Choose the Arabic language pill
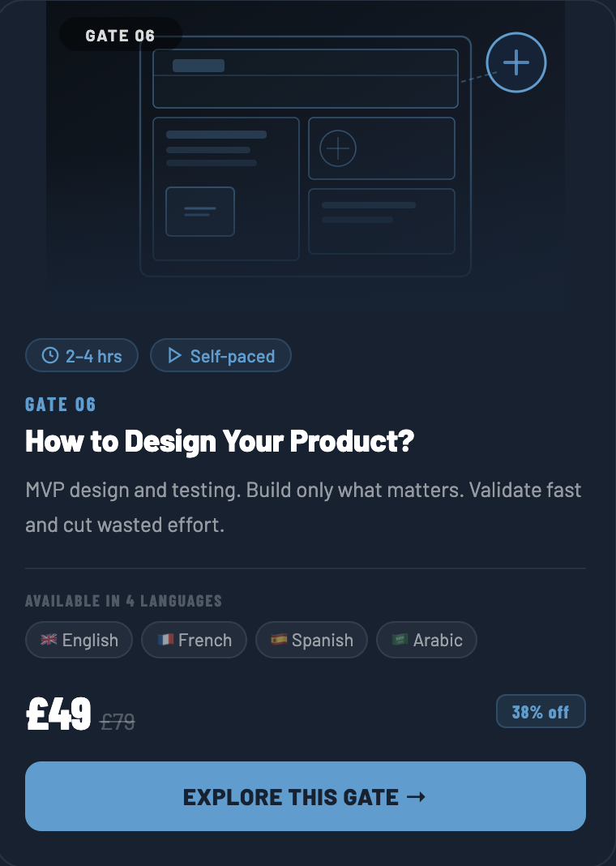Viewport: 616px width, 866px height. [426, 640]
